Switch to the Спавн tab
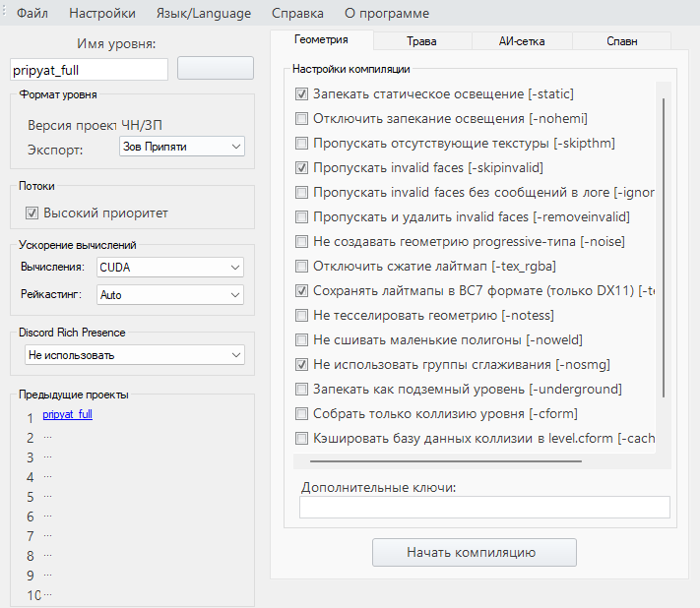This screenshot has height=608, width=700. [622, 41]
